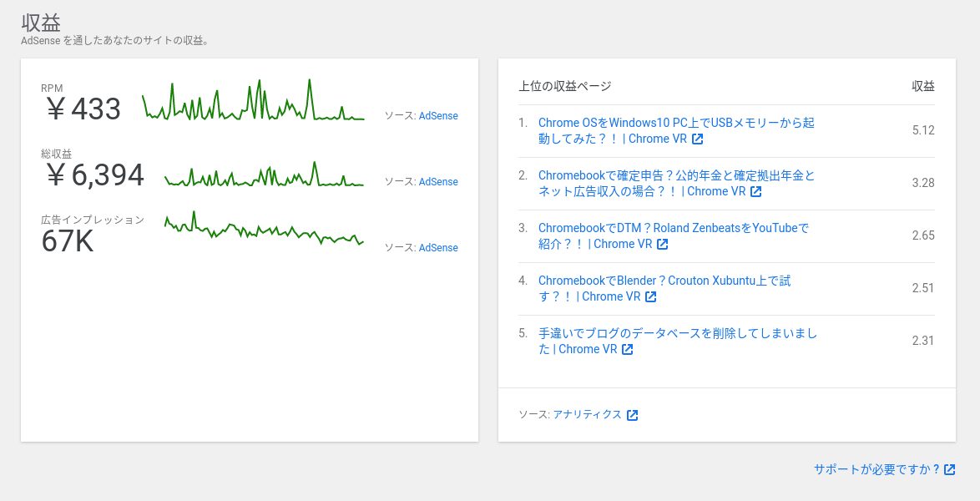The width and height of the screenshot is (980, 501).
Task: Open AdSense source link for RPM
Action: (x=438, y=116)
